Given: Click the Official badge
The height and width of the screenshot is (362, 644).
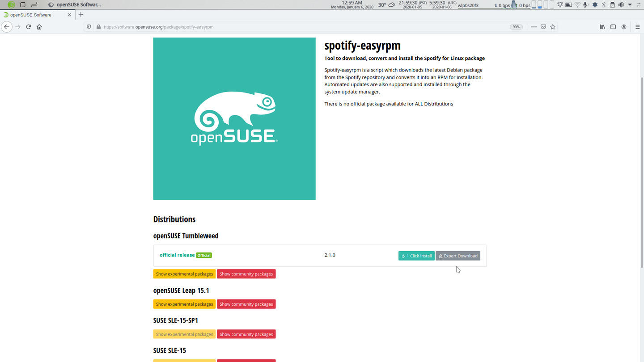Looking at the screenshot, I should click(x=204, y=255).
